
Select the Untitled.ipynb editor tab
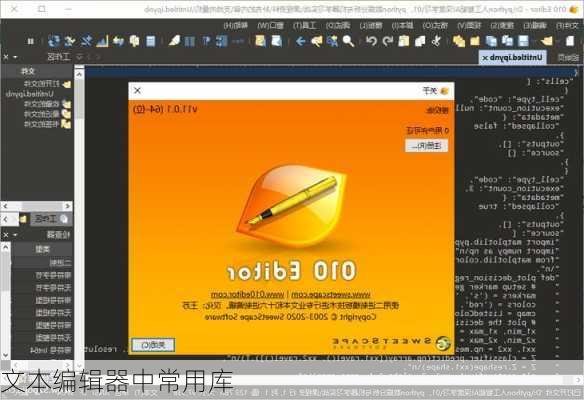[x=512, y=57]
